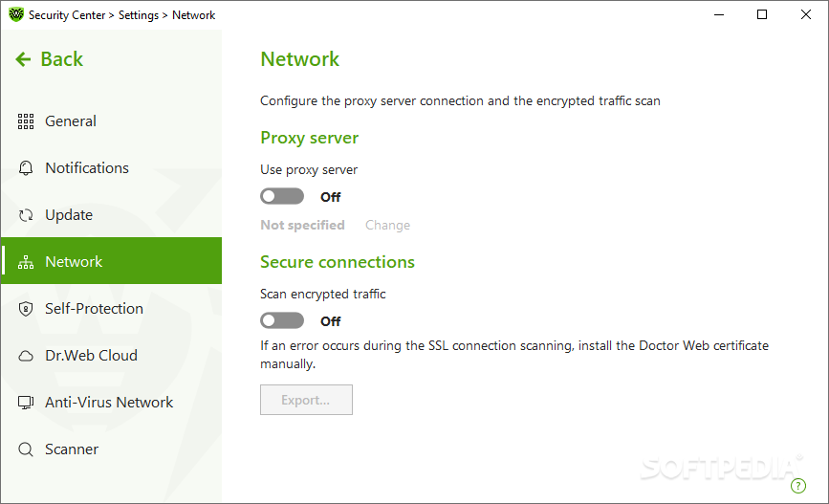
Task: Click the Export... certificate button
Action: click(x=306, y=400)
